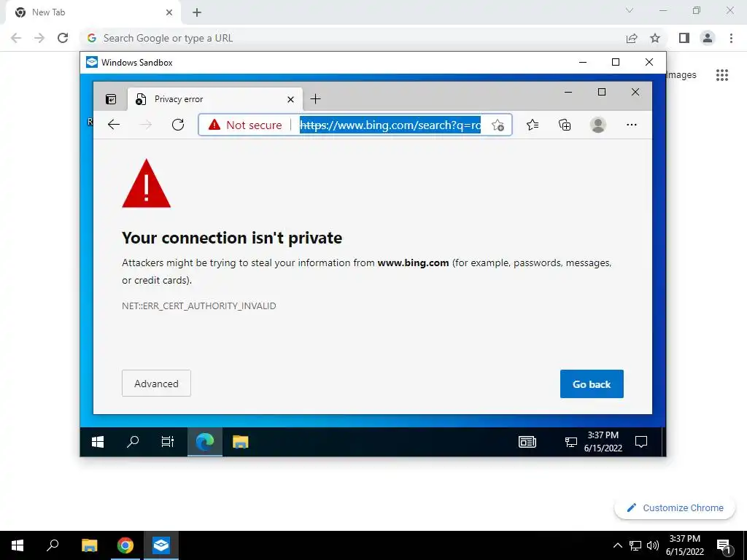Open News and interests in Sandbox taskbar
Screen dimensions: 747x560
point(527,442)
